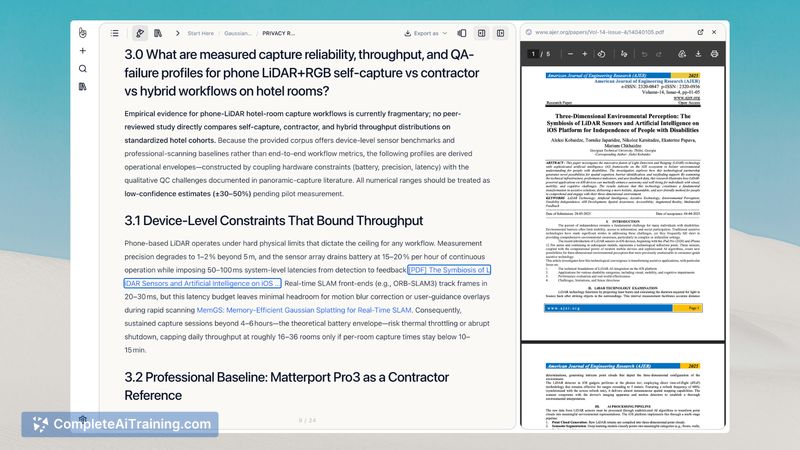The image size is (800, 450).
Task: Click PDF title 'Three-Dimensional Environmental Perception'
Action: (x=622, y=123)
